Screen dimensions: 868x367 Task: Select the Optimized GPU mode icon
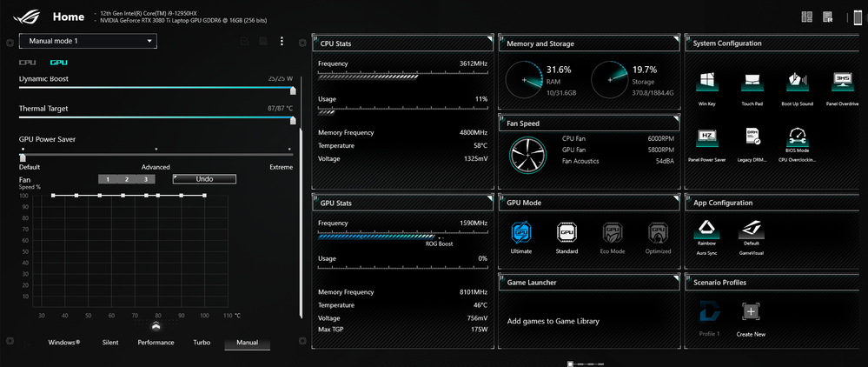pyautogui.click(x=658, y=233)
